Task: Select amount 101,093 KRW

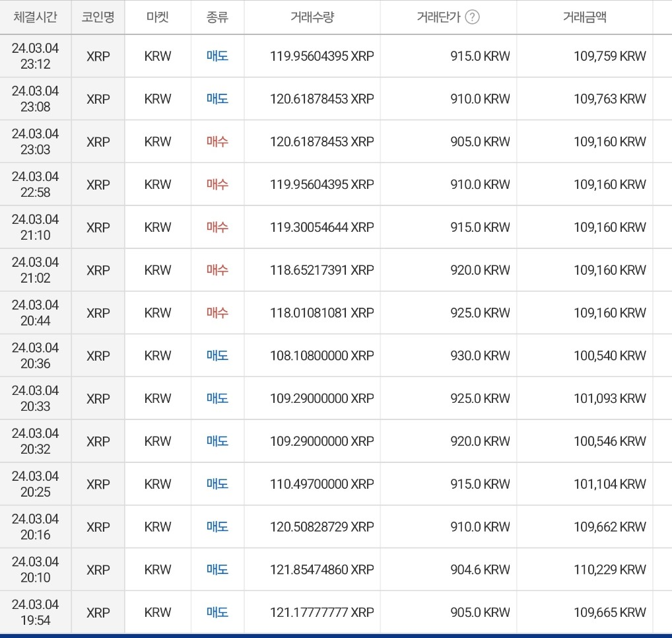Action: point(610,398)
